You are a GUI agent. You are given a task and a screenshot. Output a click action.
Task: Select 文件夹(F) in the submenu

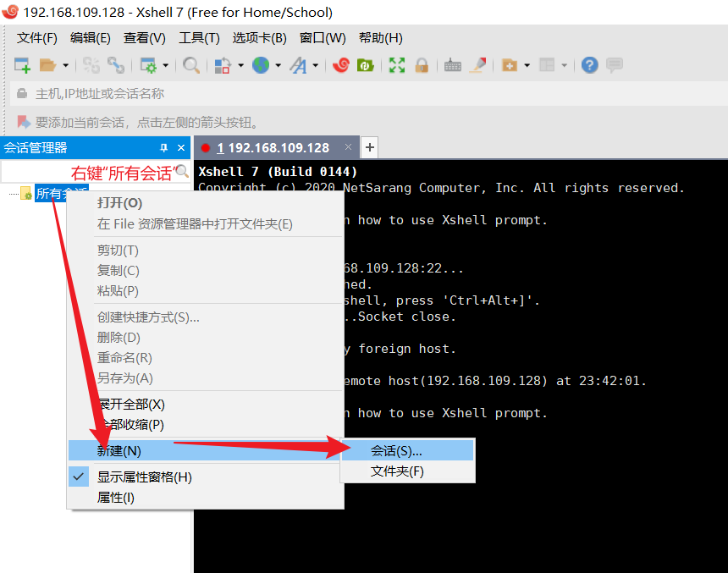(x=407, y=471)
